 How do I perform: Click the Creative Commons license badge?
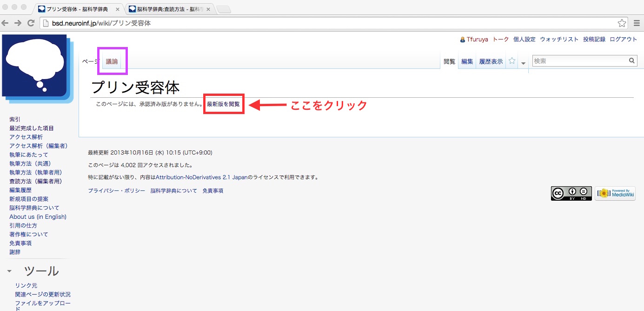pos(571,193)
